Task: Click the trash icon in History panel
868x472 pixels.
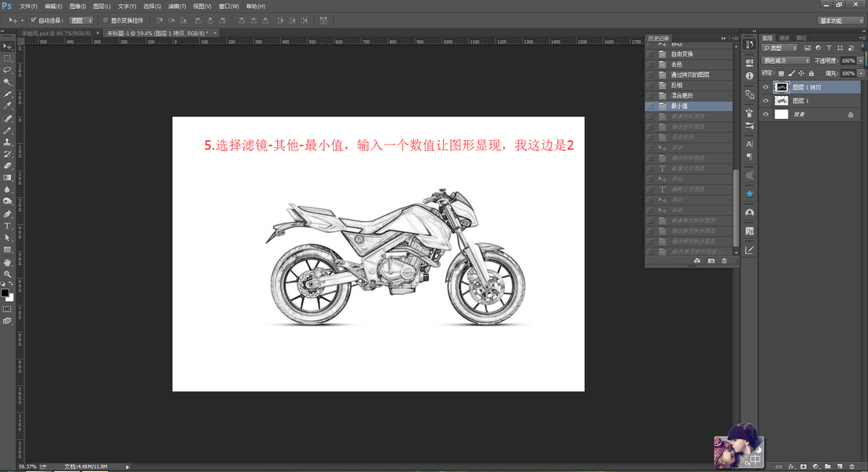Action: click(724, 260)
